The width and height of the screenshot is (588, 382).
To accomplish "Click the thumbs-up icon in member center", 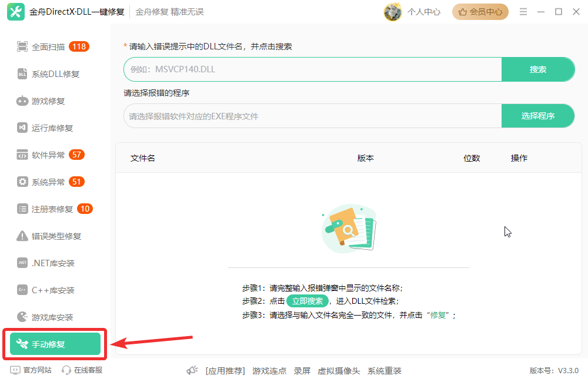I will (463, 12).
